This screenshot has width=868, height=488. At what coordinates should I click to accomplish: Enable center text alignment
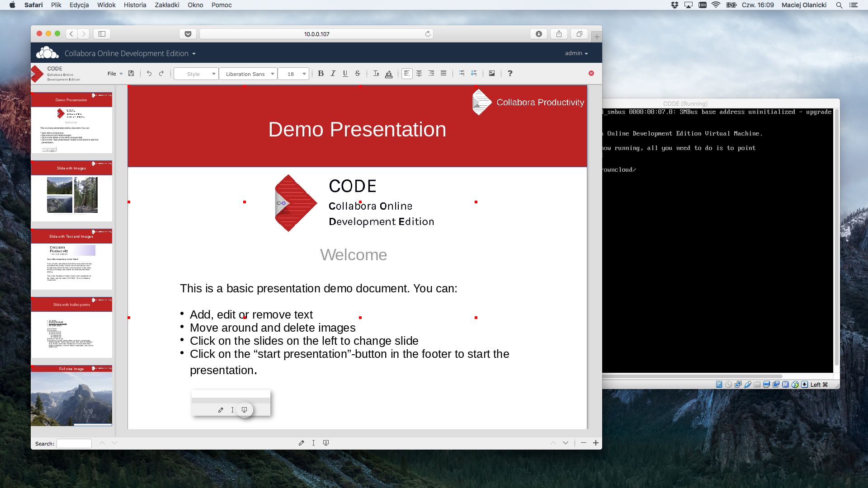419,73
